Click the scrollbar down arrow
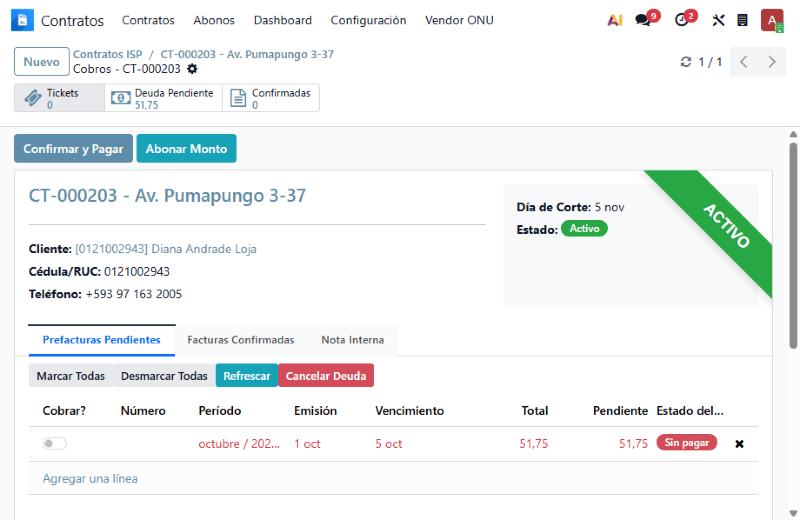The height and width of the screenshot is (520, 800). 793,513
